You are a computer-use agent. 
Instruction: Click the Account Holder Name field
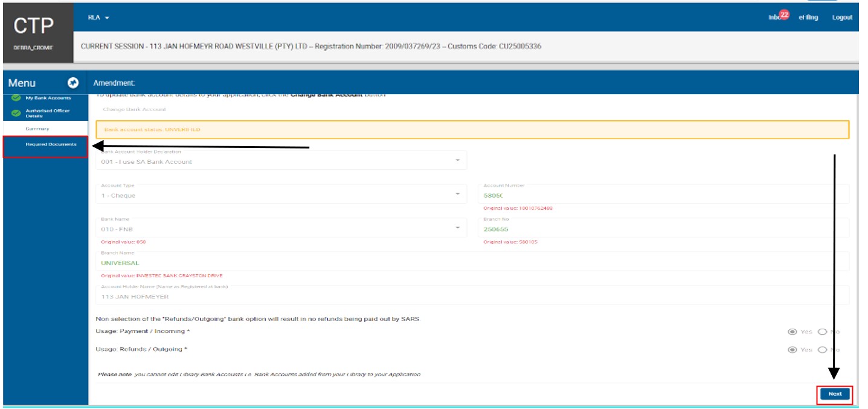click(473, 295)
